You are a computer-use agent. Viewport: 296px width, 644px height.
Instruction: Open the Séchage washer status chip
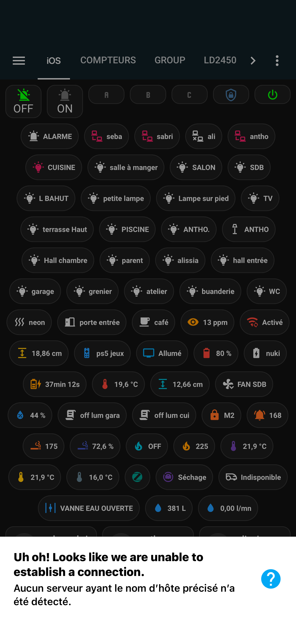pos(184,477)
